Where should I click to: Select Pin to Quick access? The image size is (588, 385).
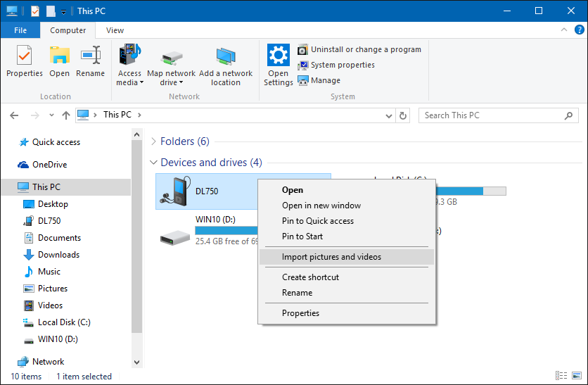[x=347, y=220]
